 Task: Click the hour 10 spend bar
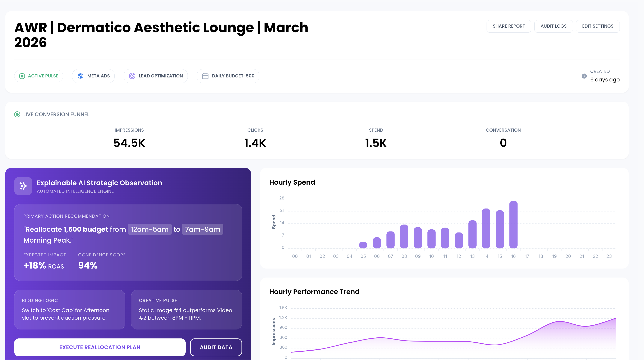432,239
